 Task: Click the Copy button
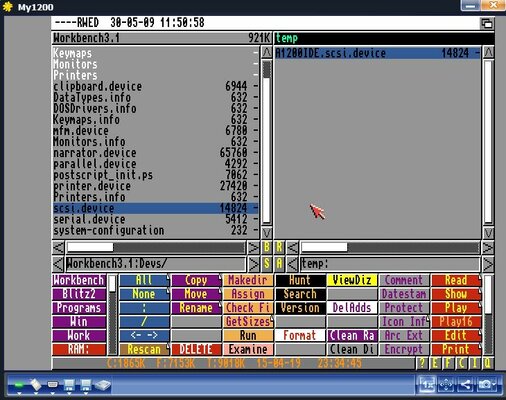tap(196, 280)
